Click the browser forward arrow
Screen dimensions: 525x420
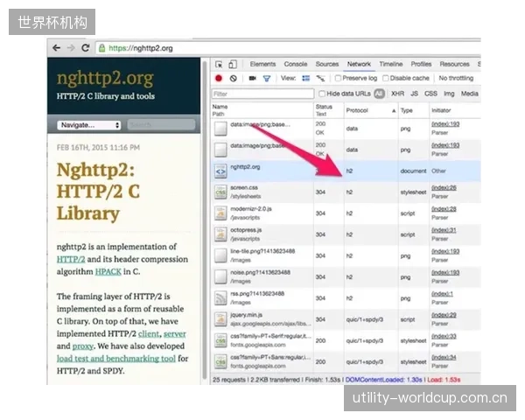tap(71, 48)
